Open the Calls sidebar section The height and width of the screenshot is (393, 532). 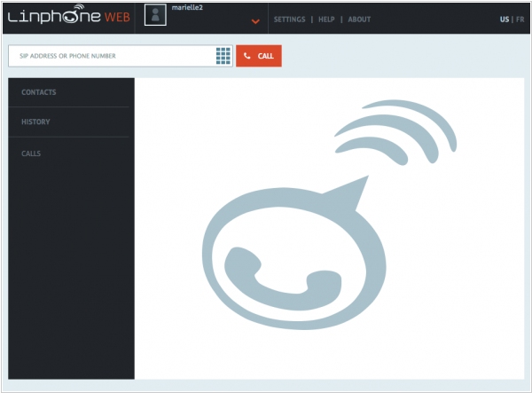click(x=31, y=153)
